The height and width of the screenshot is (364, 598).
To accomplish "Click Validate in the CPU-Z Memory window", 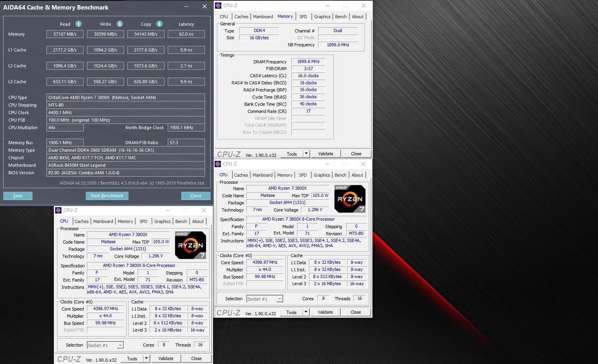I will (326, 154).
